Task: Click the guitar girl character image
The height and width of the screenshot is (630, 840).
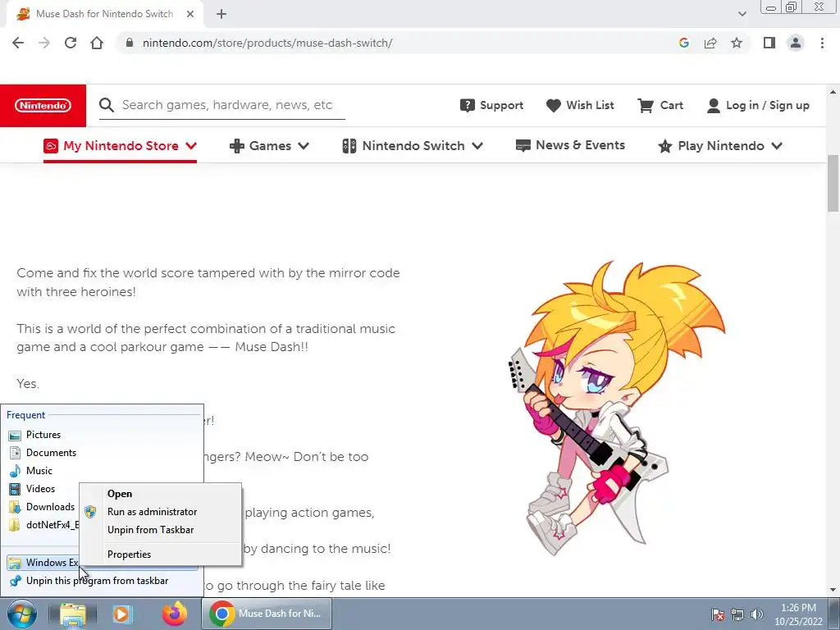Action: coord(616,409)
